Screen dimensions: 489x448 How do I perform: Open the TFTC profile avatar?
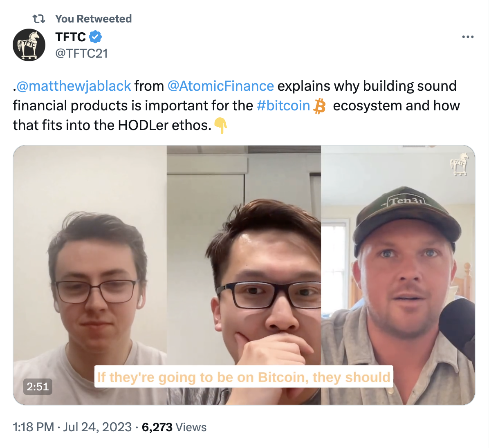pos(29,45)
